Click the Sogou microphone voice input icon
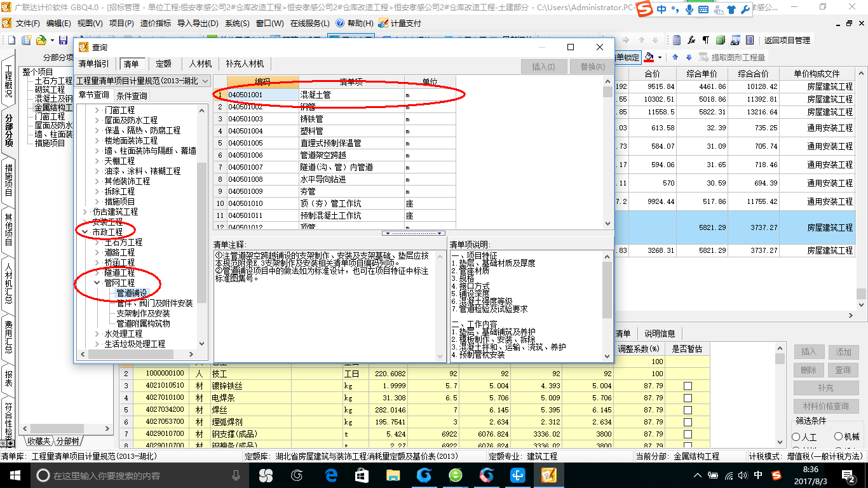 click(690, 10)
